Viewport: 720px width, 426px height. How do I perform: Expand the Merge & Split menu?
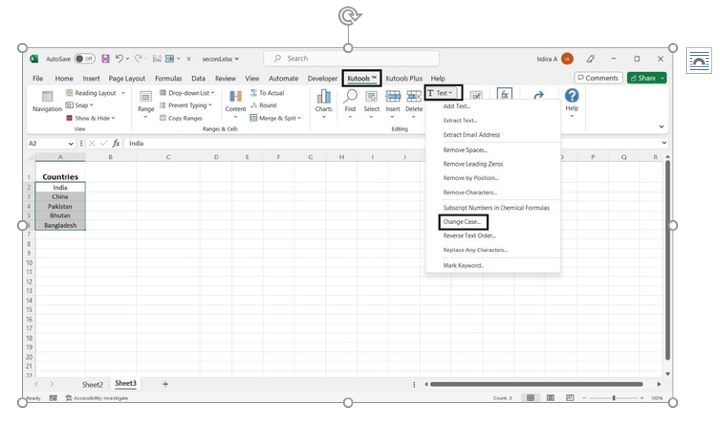point(299,118)
